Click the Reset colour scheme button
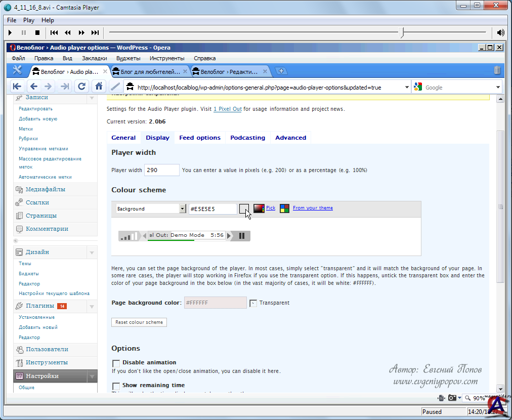The height and width of the screenshot is (420, 512). point(139,322)
